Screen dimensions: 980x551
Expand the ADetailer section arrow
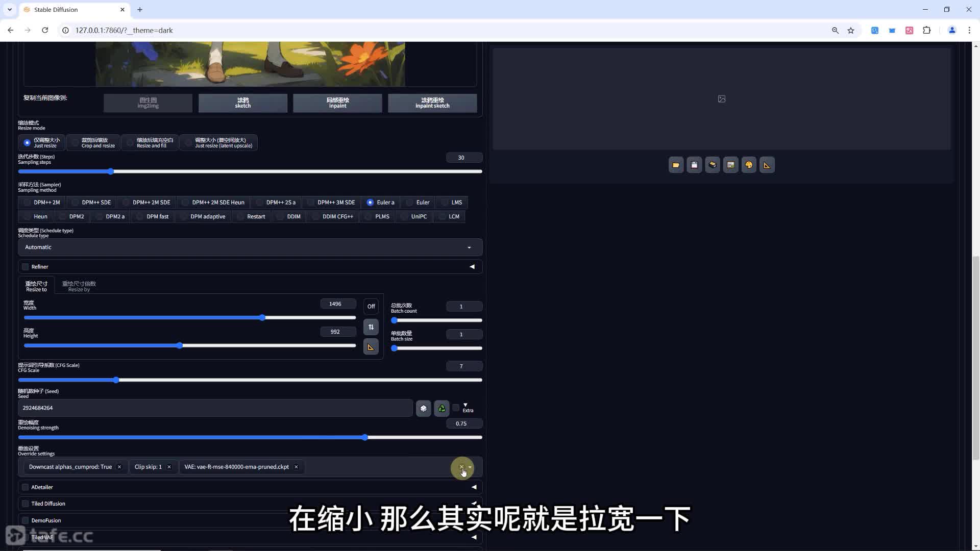click(x=474, y=487)
